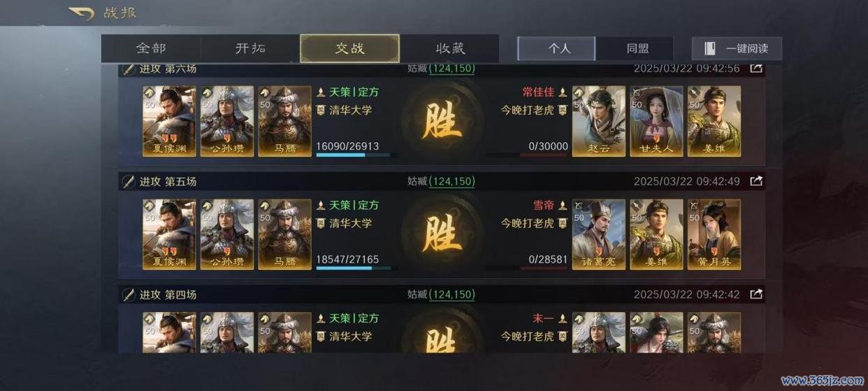Open the 胜 result of fifth battle
868x391 pixels.
(442, 235)
